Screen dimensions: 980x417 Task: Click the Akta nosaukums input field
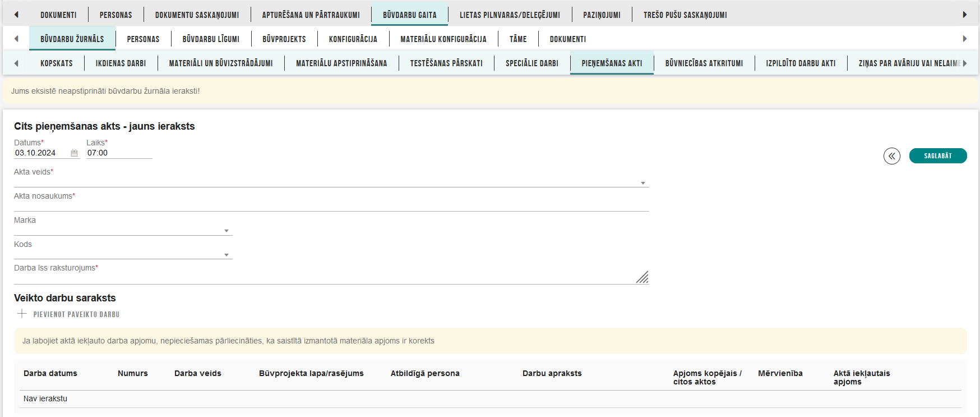(x=331, y=205)
